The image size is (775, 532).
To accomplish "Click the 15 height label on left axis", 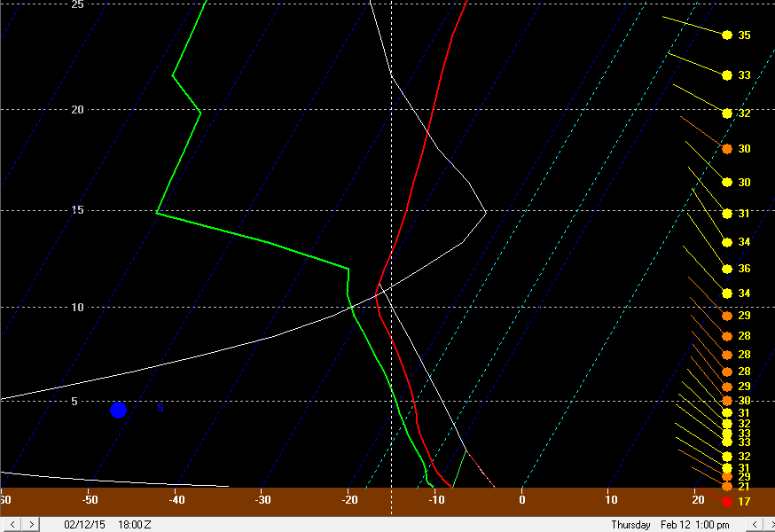I will tap(77, 210).
